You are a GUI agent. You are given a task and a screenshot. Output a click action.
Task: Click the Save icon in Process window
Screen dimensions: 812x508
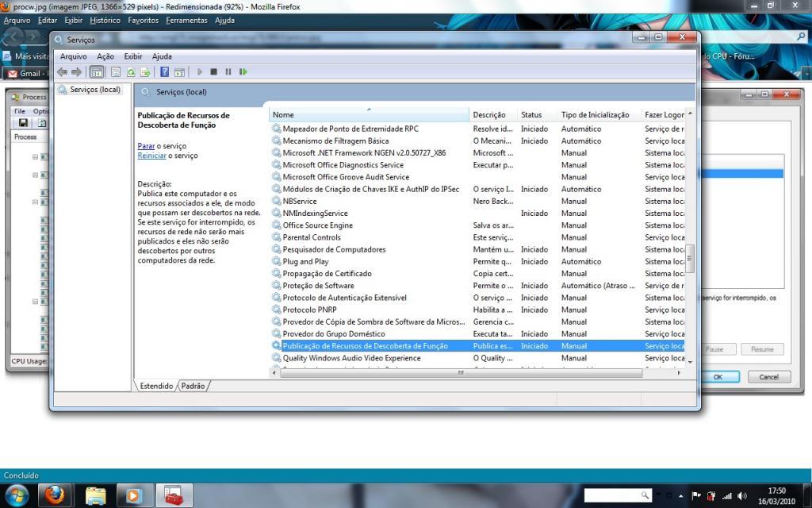pos(23,123)
